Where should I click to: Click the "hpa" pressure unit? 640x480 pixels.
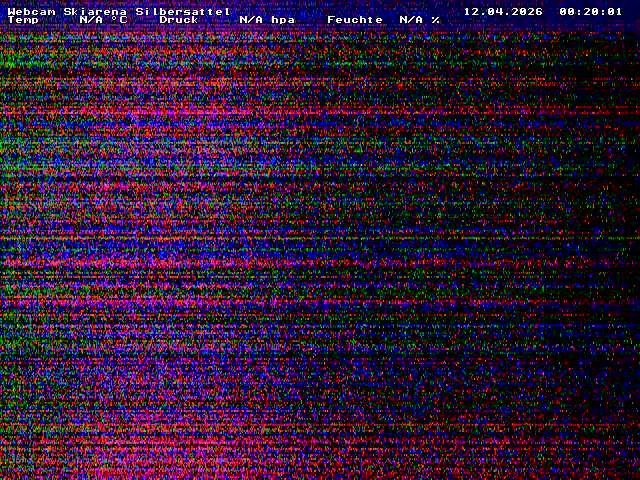tap(283, 20)
